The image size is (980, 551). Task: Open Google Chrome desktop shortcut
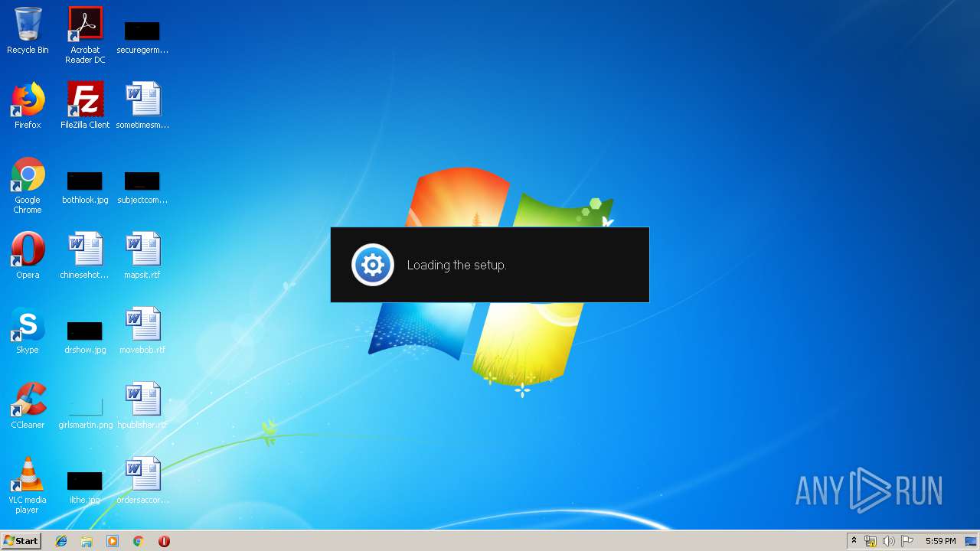click(28, 186)
